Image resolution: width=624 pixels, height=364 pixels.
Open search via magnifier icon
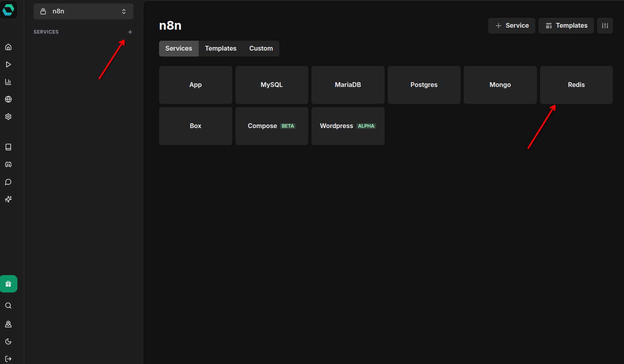pos(8,306)
